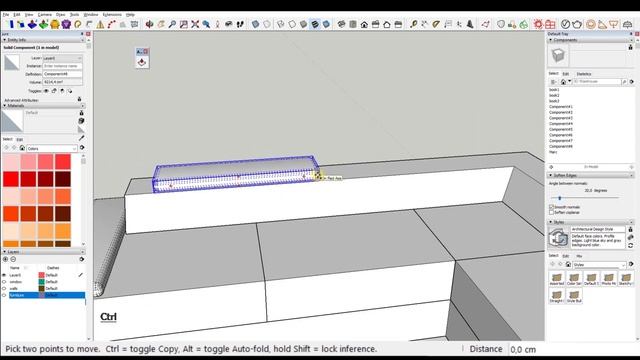Collapse the Soften Edges panel
The height and width of the screenshot is (360, 640).
550,175
